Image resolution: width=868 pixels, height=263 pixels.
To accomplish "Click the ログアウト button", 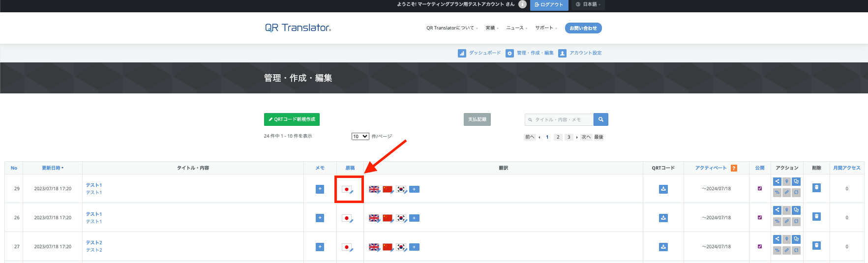I will pyautogui.click(x=549, y=5).
